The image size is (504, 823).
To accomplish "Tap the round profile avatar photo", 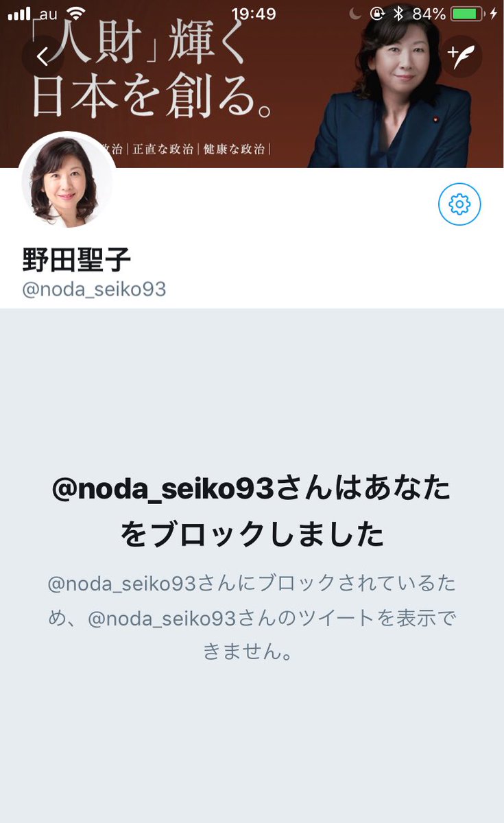I will click(x=67, y=181).
